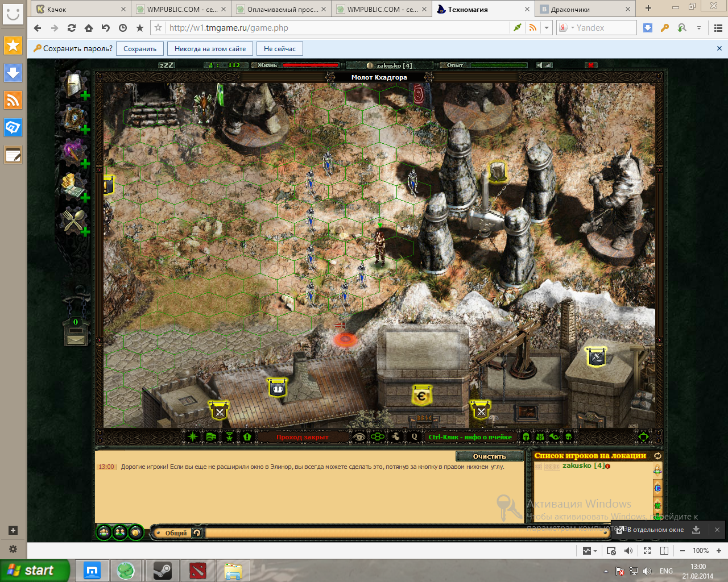Toggle browser mute in the status bar

[x=628, y=550]
